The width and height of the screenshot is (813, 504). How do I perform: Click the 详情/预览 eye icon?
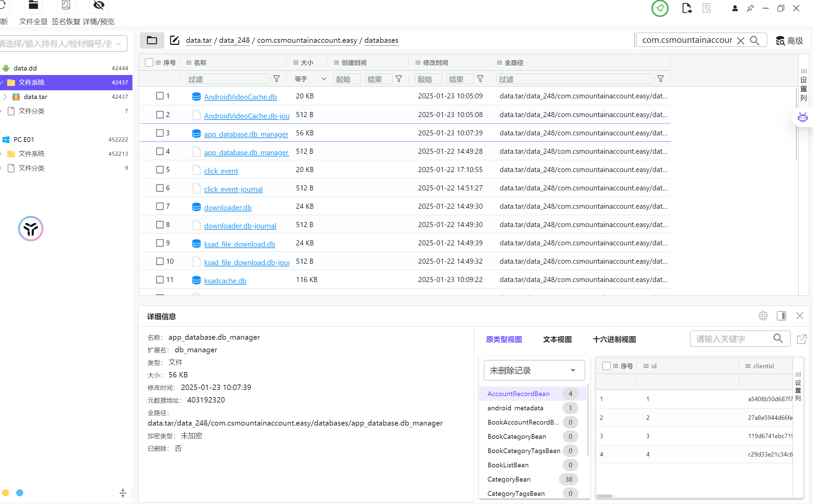(x=98, y=5)
